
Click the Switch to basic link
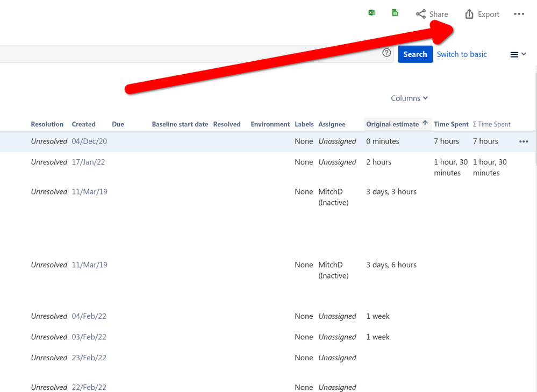[461, 54]
